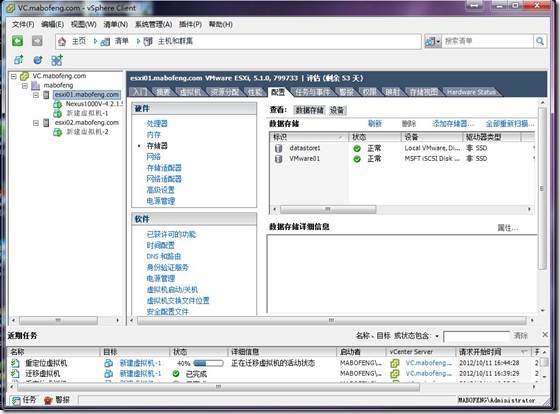Click the green back navigation arrow

pyautogui.click(x=17, y=41)
